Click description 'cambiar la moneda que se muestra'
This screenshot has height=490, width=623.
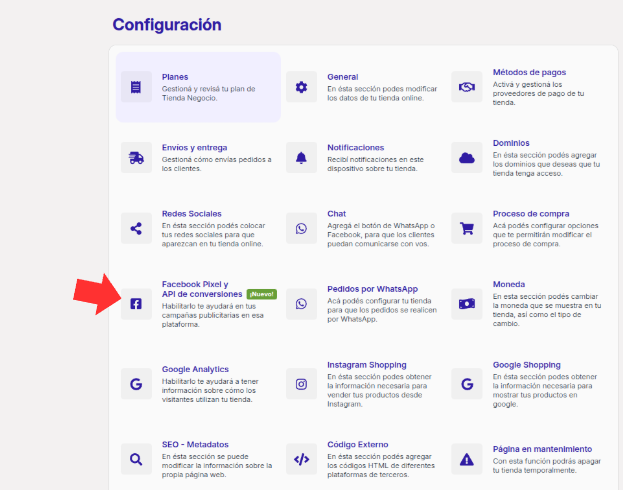point(547,301)
